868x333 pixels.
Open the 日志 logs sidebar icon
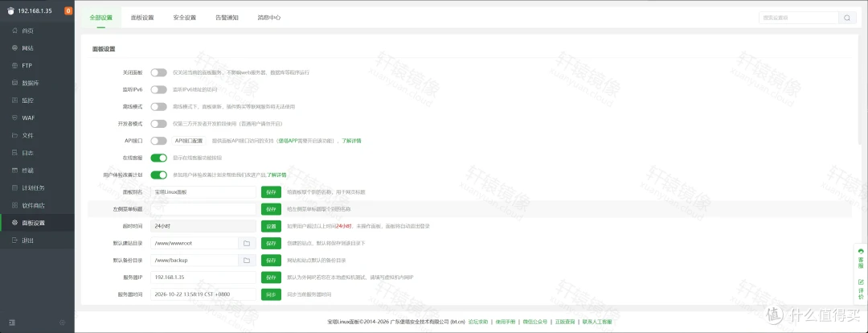coord(15,153)
